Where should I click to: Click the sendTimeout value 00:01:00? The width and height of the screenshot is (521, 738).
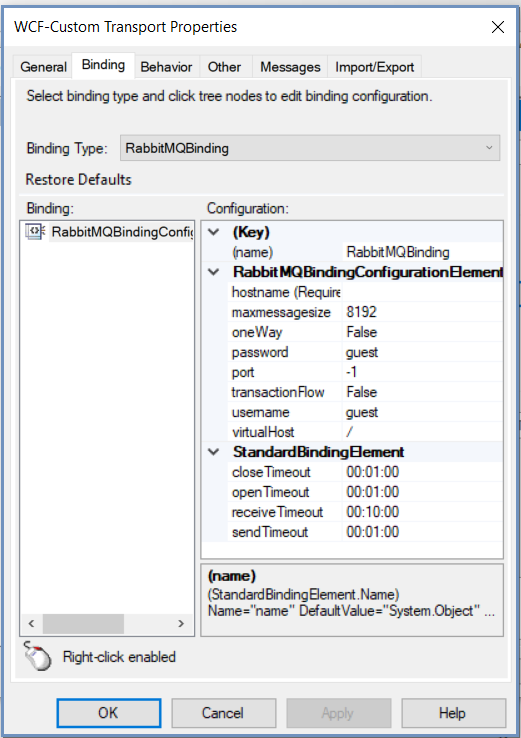pyautogui.click(x=422, y=532)
